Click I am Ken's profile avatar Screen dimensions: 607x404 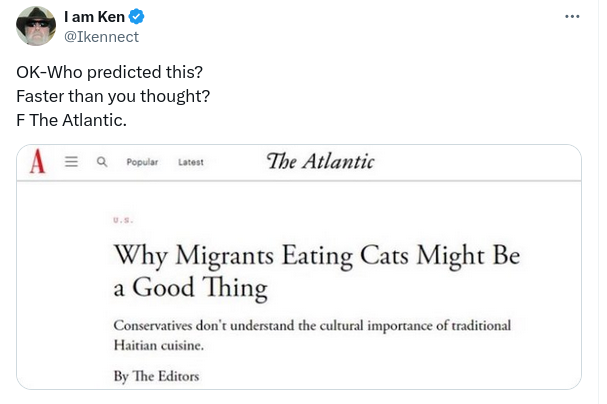tap(36, 26)
